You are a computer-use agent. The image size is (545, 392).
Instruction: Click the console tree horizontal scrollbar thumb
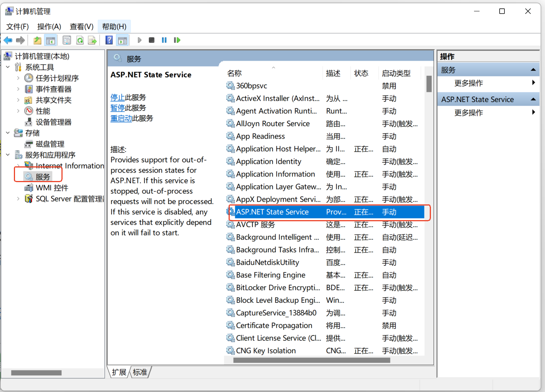pos(36,373)
